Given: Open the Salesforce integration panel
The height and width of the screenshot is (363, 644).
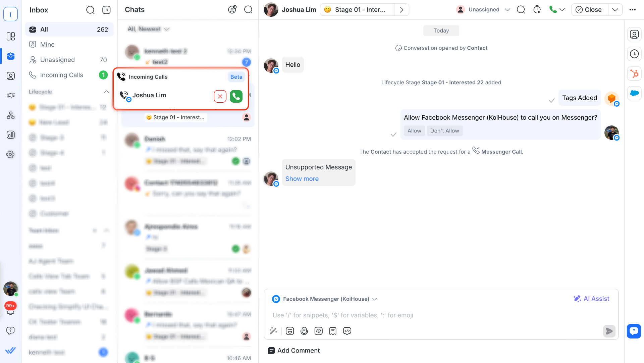Looking at the screenshot, I should point(634,93).
